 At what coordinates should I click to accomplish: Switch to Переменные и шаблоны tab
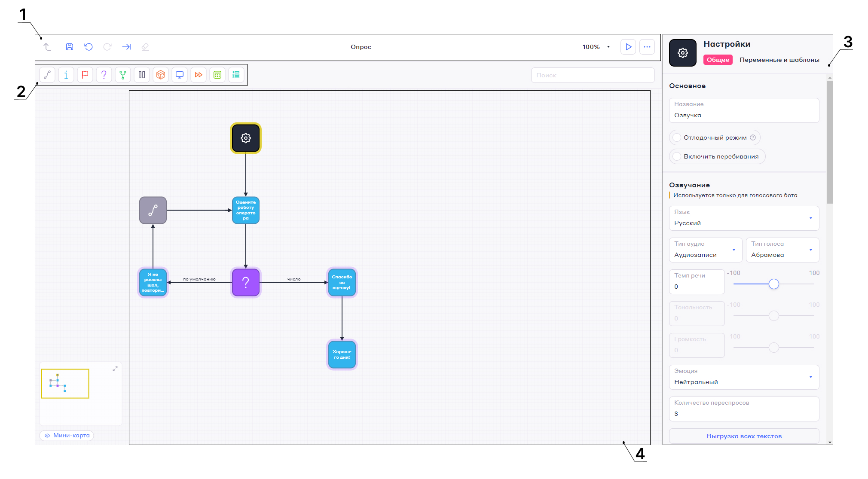779,60
